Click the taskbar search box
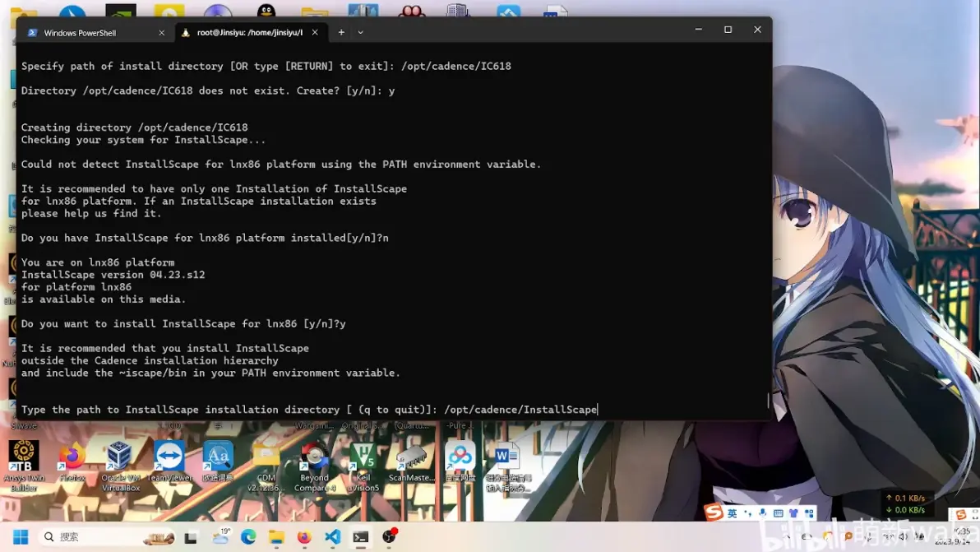 106,537
